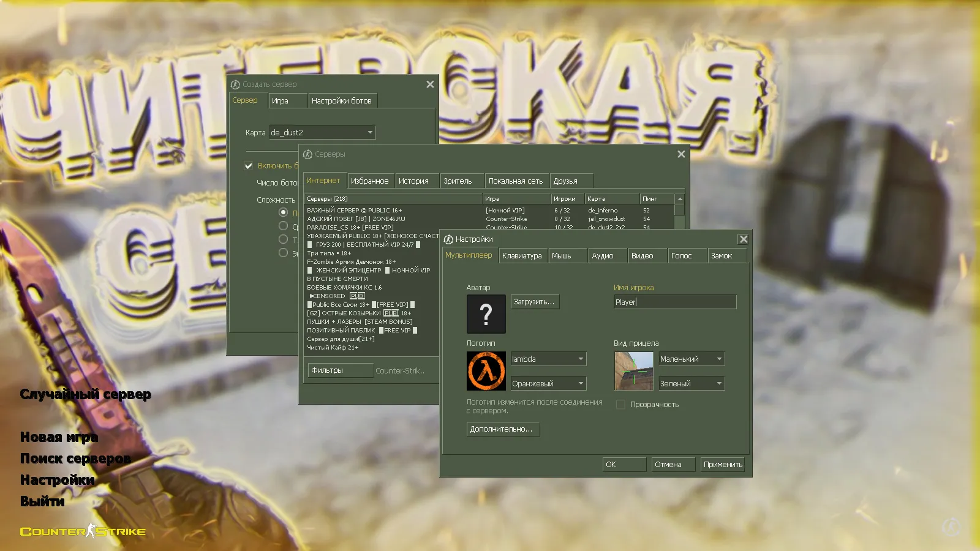Switch to the Избранное tab
The height and width of the screenshot is (551, 980).
(370, 180)
